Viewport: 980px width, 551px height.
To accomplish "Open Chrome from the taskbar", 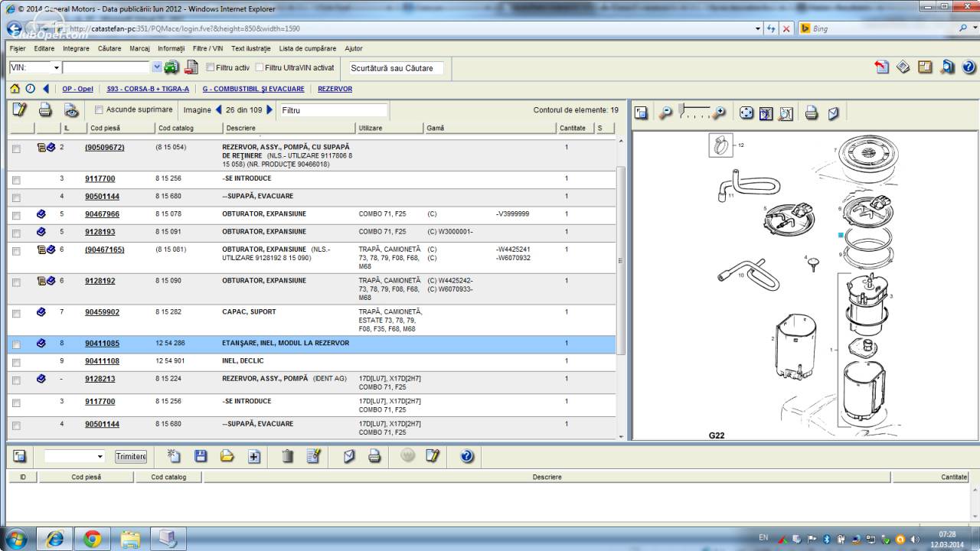I will pyautogui.click(x=93, y=539).
